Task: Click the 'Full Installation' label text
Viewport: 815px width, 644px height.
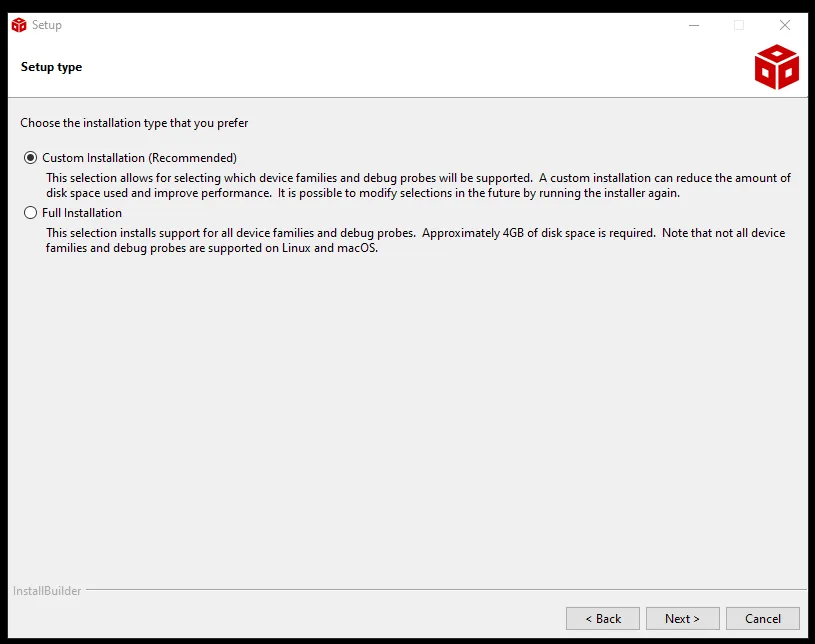Action: (x=82, y=213)
